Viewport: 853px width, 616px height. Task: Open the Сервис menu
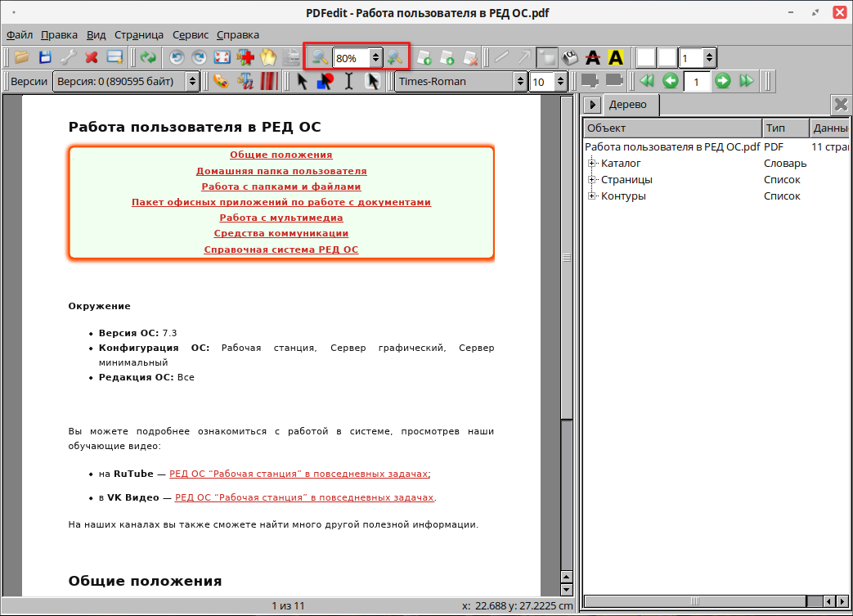click(x=191, y=34)
